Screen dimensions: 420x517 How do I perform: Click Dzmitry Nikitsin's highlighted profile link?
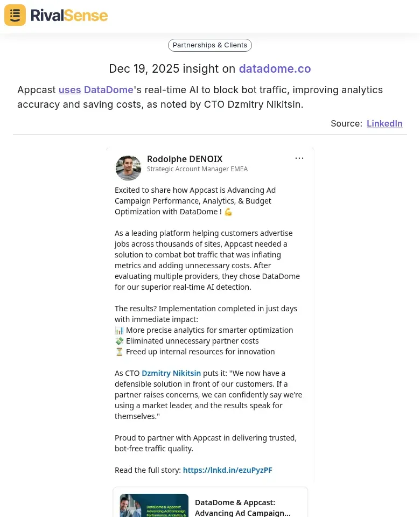[171, 373]
